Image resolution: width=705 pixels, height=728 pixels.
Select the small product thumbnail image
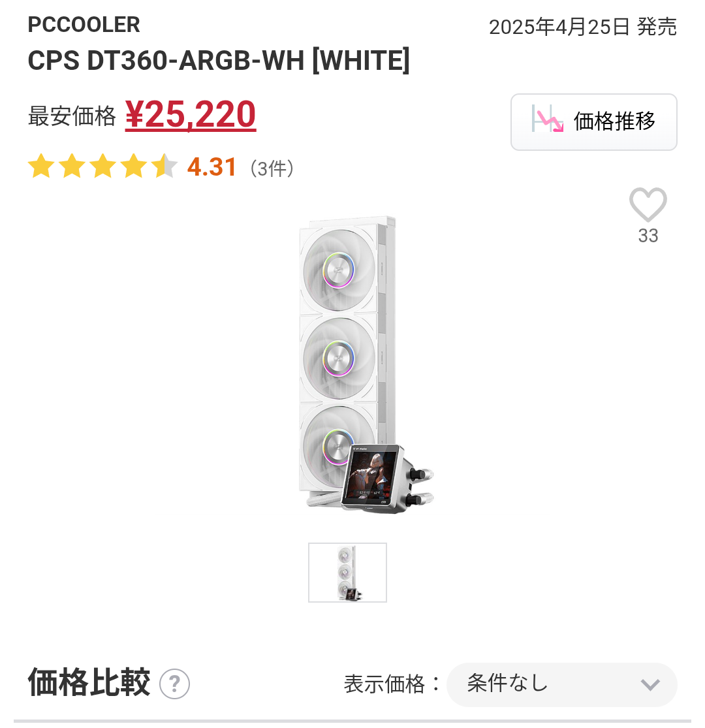point(347,573)
